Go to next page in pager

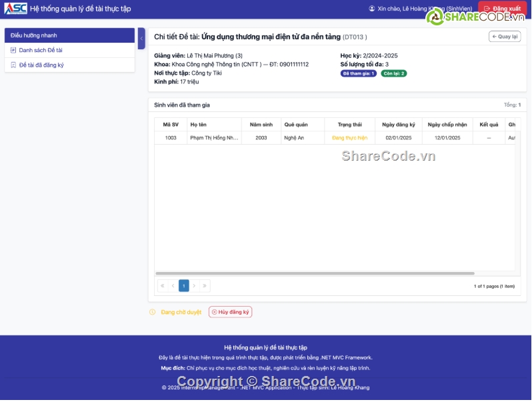pos(195,286)
